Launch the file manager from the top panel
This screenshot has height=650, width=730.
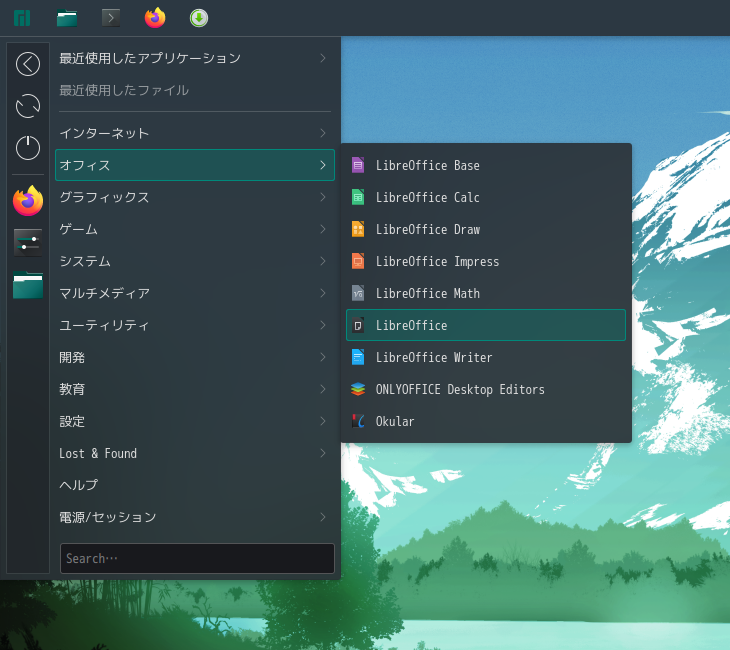click(x=67, y=18)
